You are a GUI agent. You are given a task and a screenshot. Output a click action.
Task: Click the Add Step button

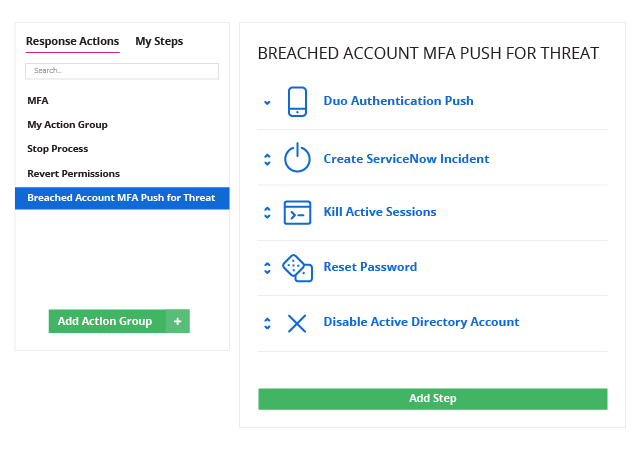(433, 399)
